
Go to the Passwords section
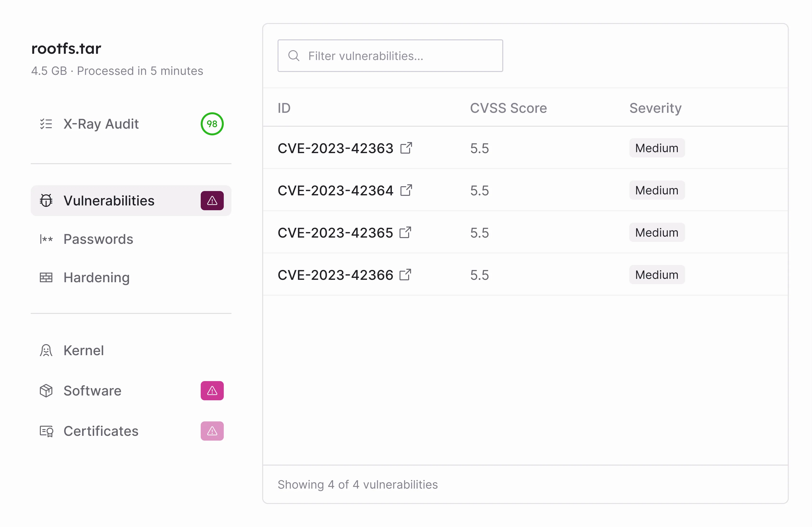point(98,239)
